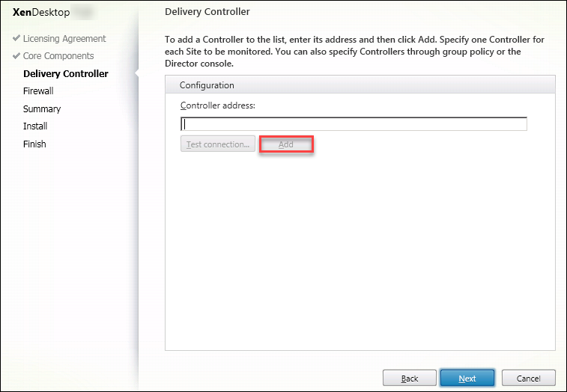Click the Delivery Controller page heading
Image resolution: width=567 pixels, height=392 pixels.
click(207, 12)
